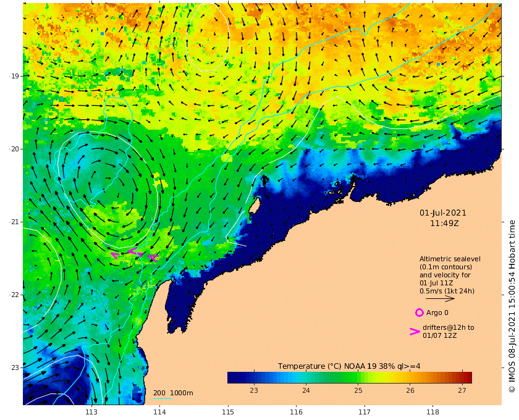Click the date label 01-Jul-2021
Image resolution: width=519 pixels, height=420 pixels.
tap(443, 213)
